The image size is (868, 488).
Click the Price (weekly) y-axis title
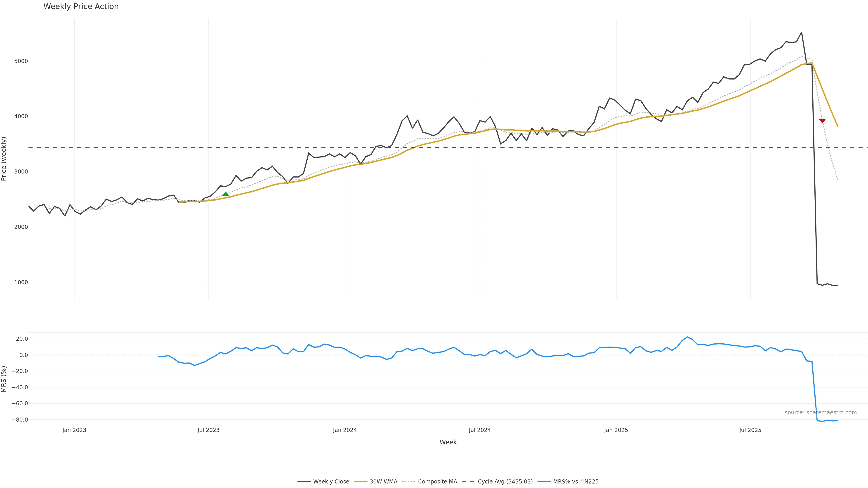[x=4, y=159]
